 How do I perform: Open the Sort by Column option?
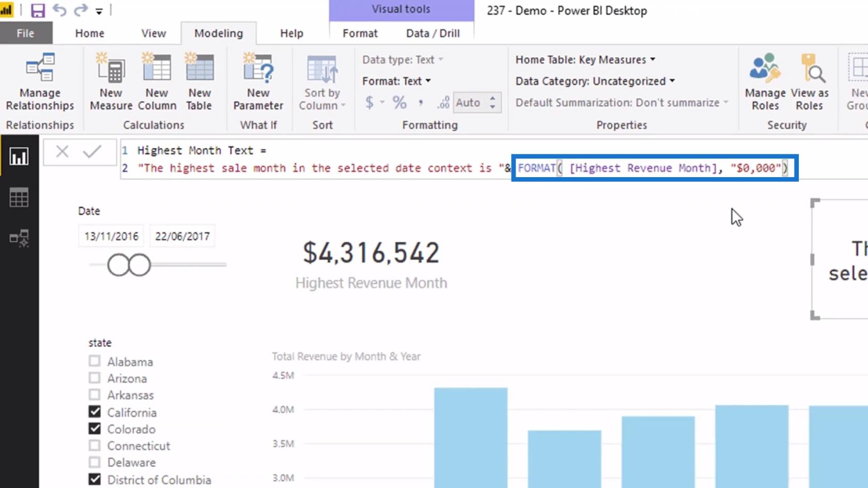pyautogui.click(x=322, y=83)
